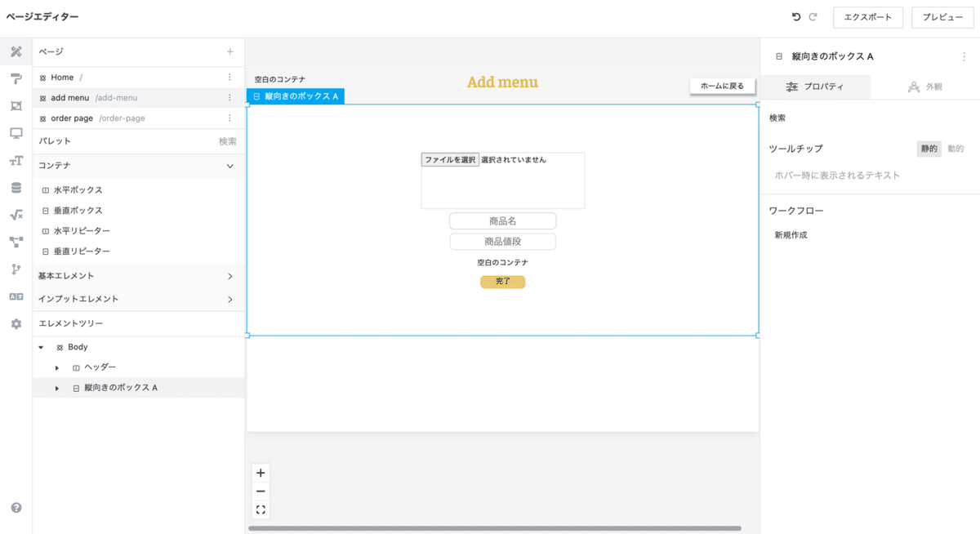
Task: Select the frame/layout icon in sidebar
Action: click(x=16, y=106)
